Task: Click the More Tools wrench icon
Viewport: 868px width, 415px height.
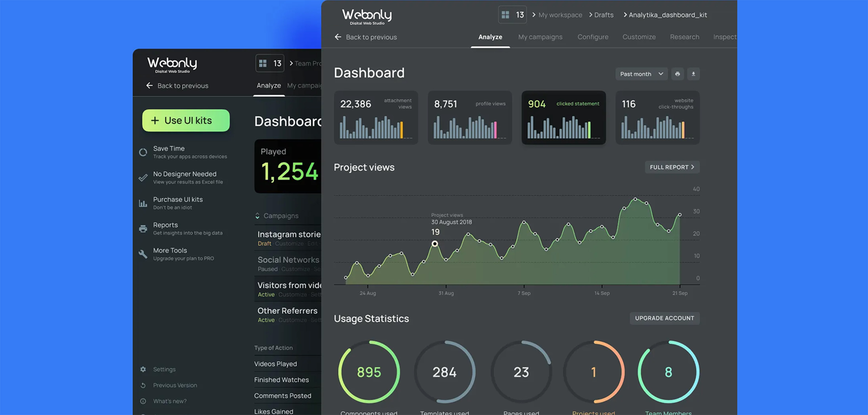Action: coord(143,254)
